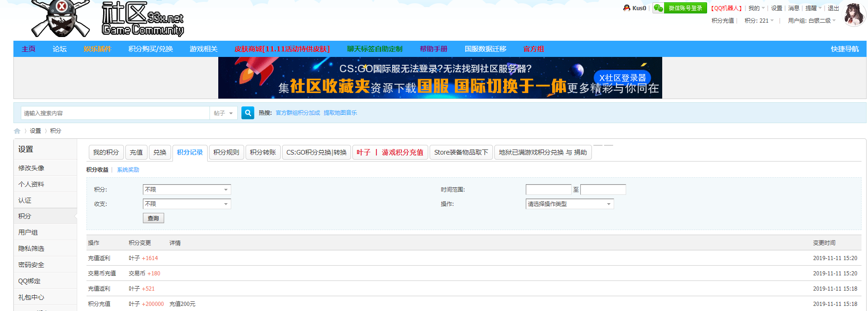Select 个人资料 in the settings sidebar

(45, 184)
